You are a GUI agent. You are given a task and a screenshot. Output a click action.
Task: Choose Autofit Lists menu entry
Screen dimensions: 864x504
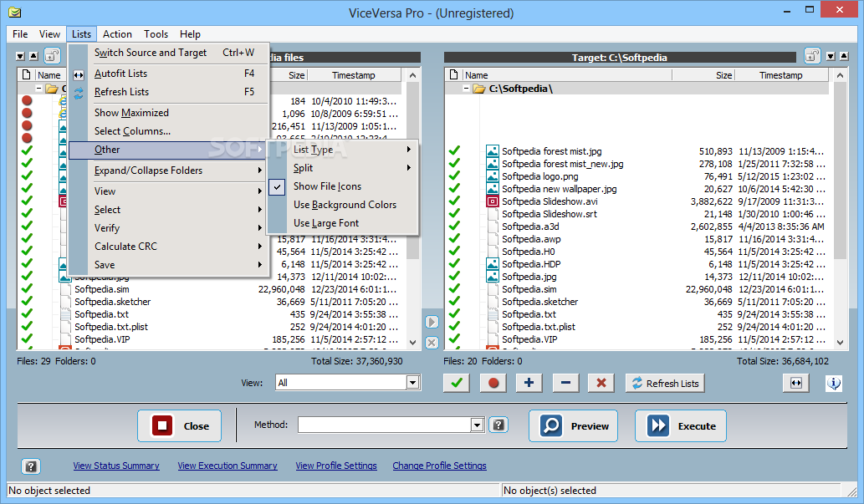(x=169, y=74)
